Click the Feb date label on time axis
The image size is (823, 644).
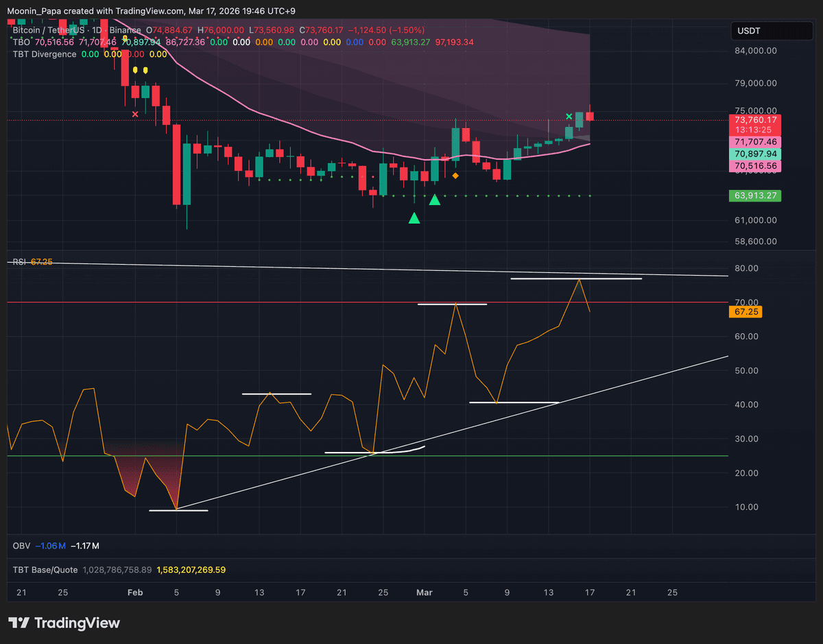135,593
